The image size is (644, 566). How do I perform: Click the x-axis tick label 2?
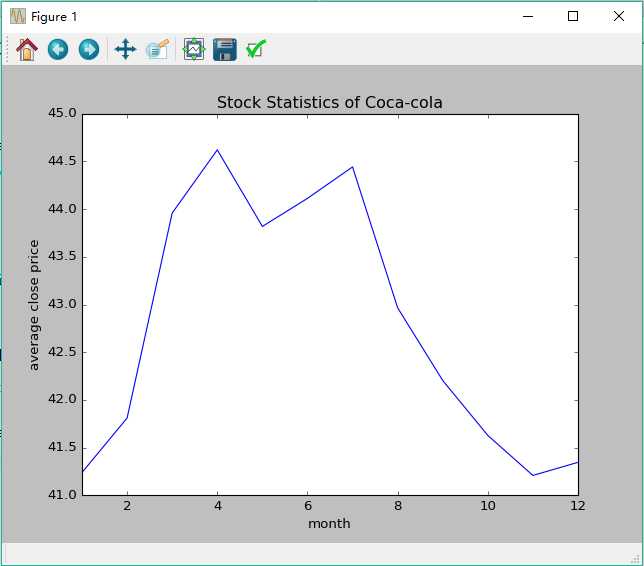point(127,506)
